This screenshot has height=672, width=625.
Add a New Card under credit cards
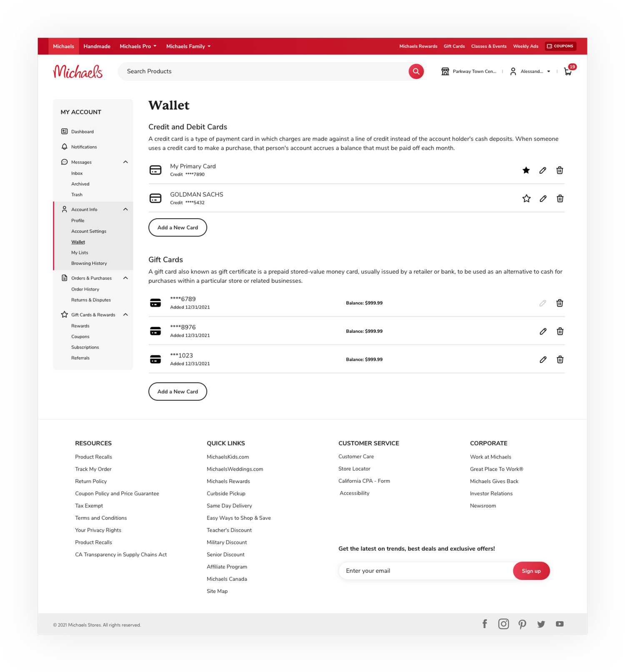click(177, 227)
